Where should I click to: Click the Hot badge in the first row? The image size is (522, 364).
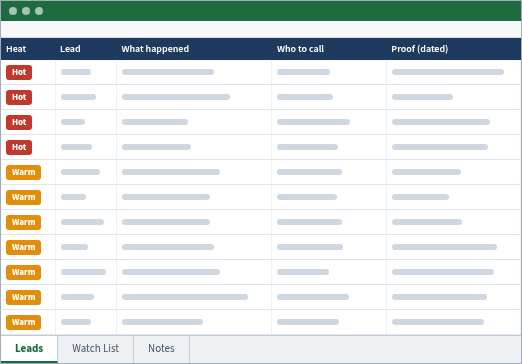click(19, 72)
